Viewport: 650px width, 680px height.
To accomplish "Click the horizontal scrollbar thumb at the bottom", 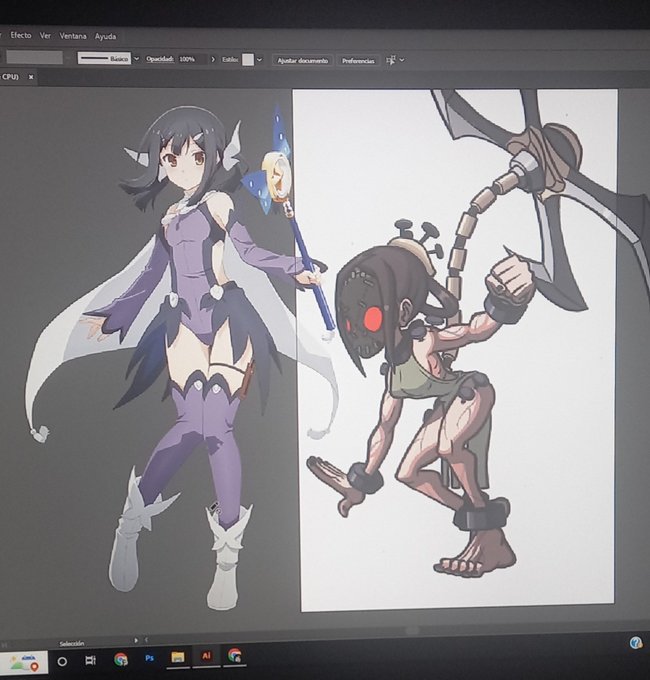I will point(412,630).
